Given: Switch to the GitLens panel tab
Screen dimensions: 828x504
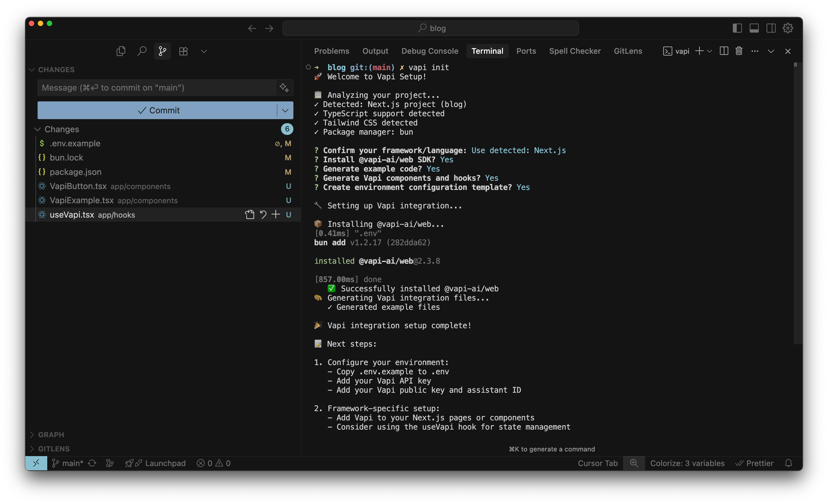Looking at the screenshot, I should coord(628,51).
